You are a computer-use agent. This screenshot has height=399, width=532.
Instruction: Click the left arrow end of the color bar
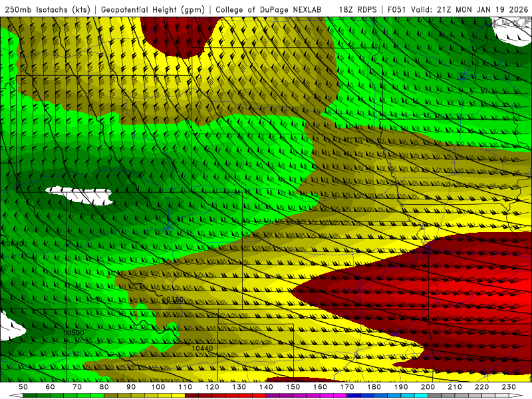coord(16,396)
